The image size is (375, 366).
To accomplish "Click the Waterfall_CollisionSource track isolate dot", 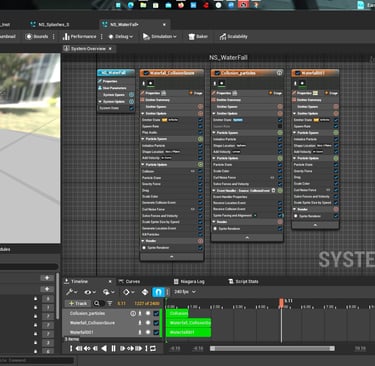I will (148, 323).
